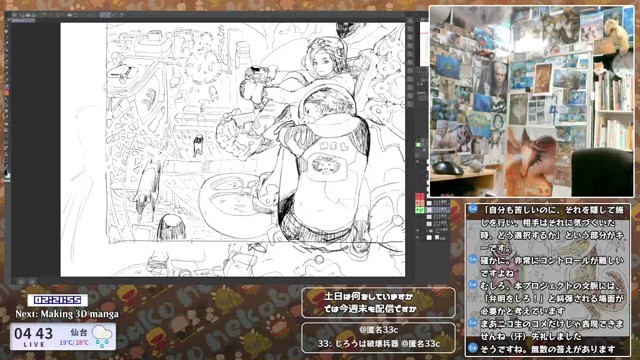Select the blue-highlighted layer row
640x360 pixels.
click(x=438, y=210)
